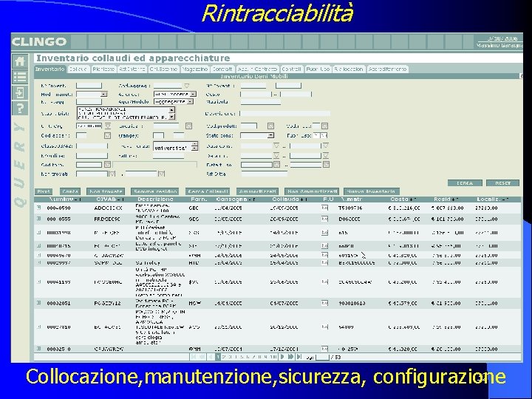Open the question mark help icon
The height and width of the screenshot is (399, 532).
tap(20, 108)
